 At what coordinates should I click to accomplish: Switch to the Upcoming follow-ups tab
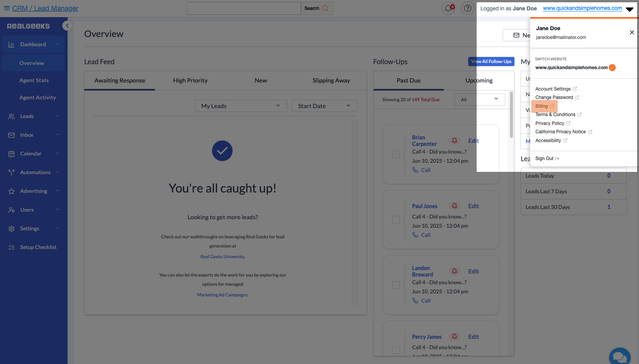[x=479, y=80]
